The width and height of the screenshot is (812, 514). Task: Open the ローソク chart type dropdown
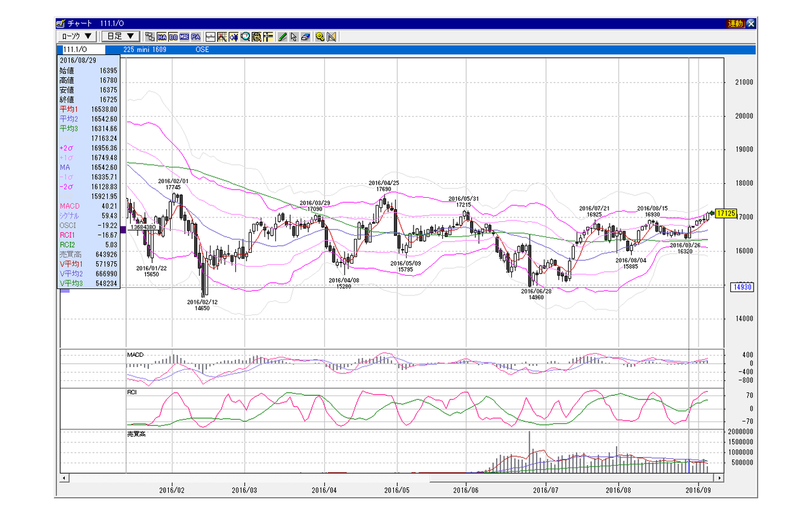[x=77, y=37]
